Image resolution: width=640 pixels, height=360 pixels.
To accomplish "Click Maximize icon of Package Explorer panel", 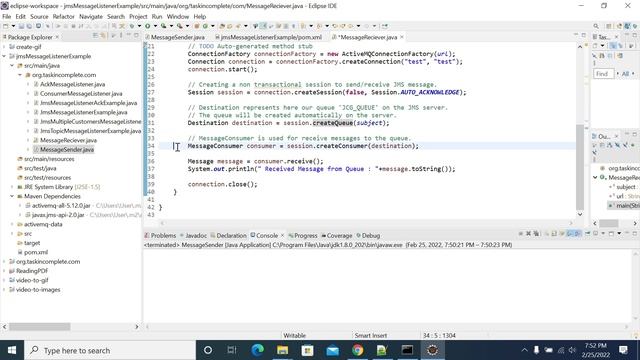I will pos(136,36).
